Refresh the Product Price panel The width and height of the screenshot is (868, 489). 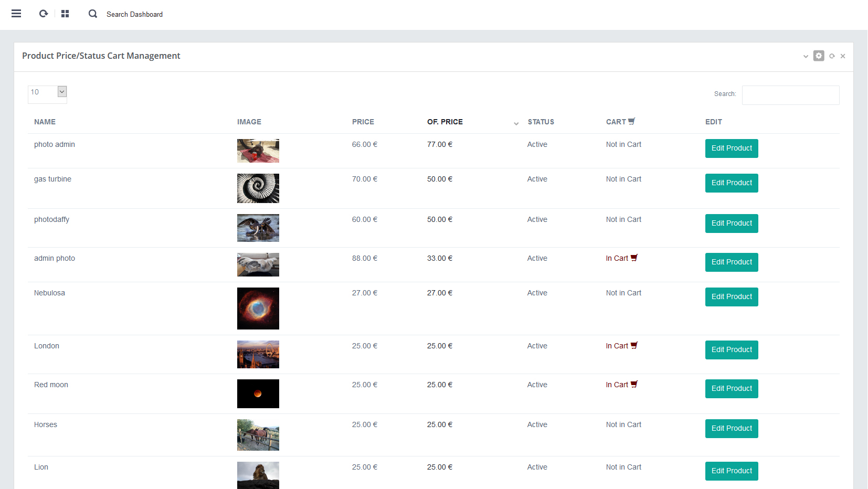point(832,56)
